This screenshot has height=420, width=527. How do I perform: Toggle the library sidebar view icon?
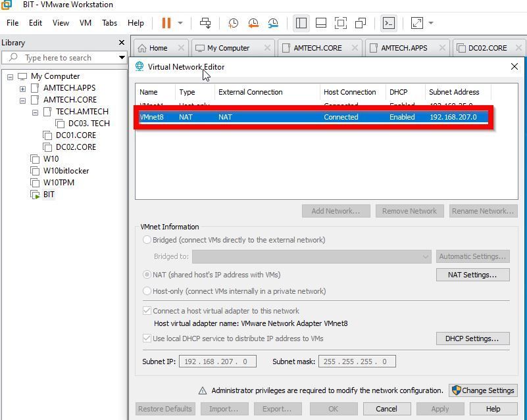tap(301, 23)
